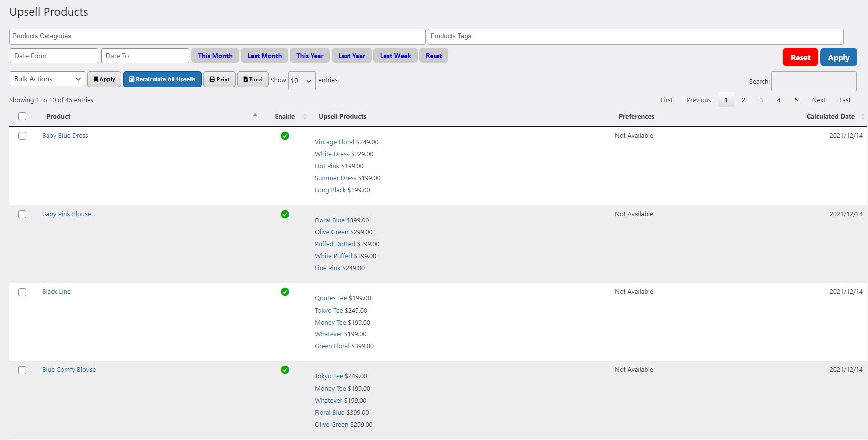Jump to the Last page
The height and width of the screenshot is (440, 868).
pos(845,100)
